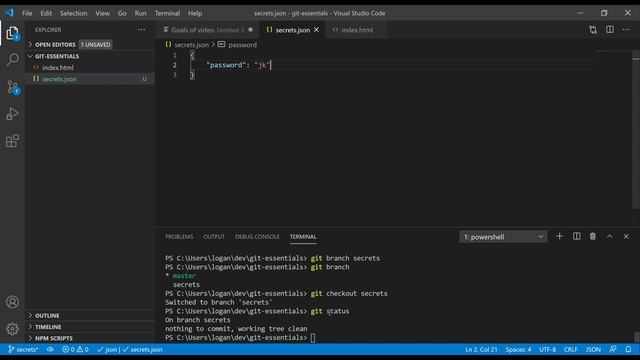Click secrets.json breadcrumb item

click(x=187, y=45)
